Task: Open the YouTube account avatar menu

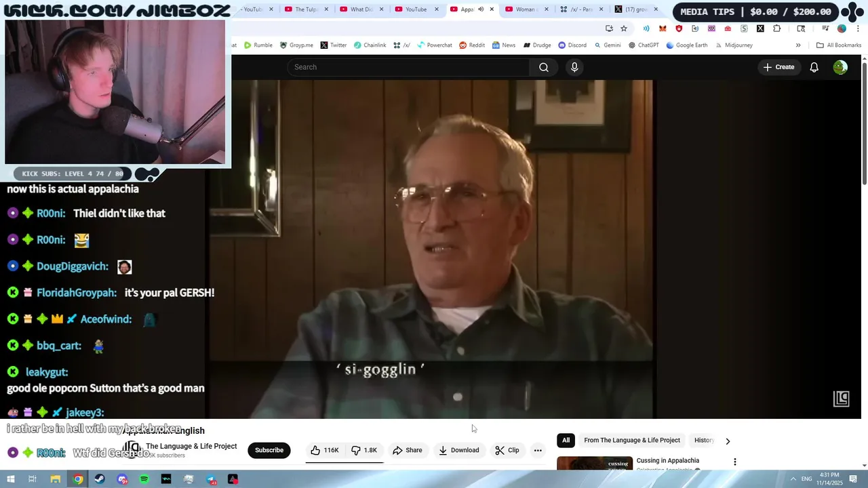Action: (x=840, y=67)
